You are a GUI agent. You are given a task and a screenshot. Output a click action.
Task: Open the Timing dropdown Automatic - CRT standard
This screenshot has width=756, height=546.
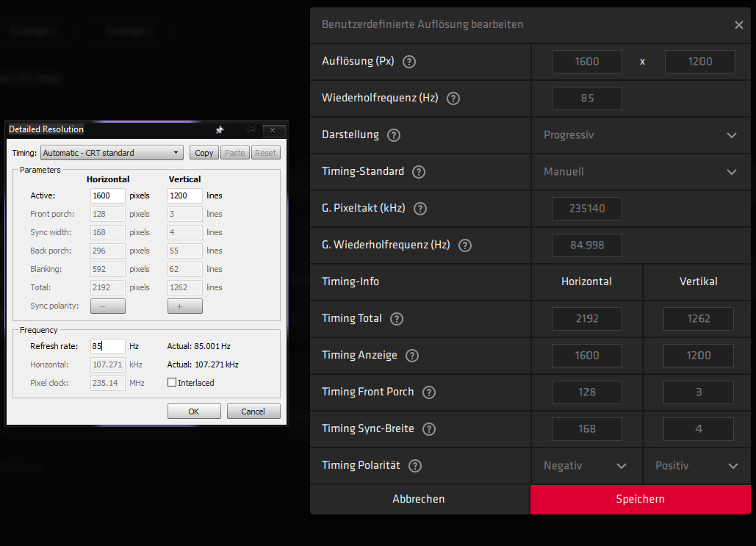112,153
